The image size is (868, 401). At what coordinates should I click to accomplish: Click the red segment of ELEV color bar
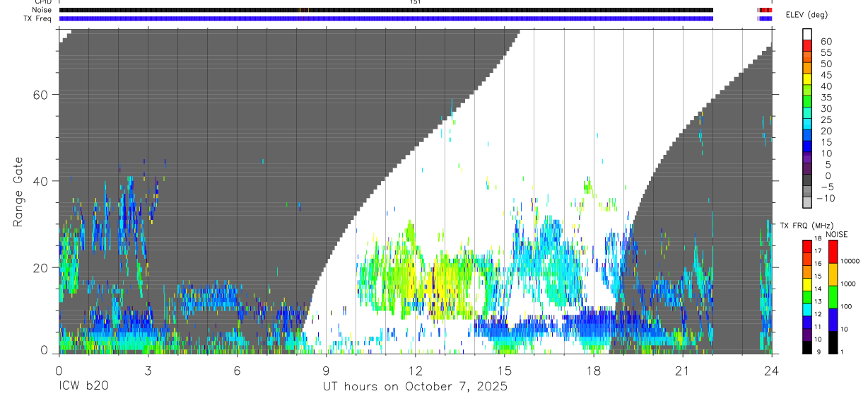tap(807, 45)
